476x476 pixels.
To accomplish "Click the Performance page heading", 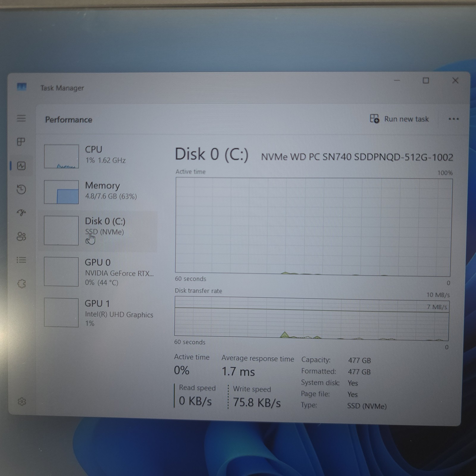I will coord(69,120).
